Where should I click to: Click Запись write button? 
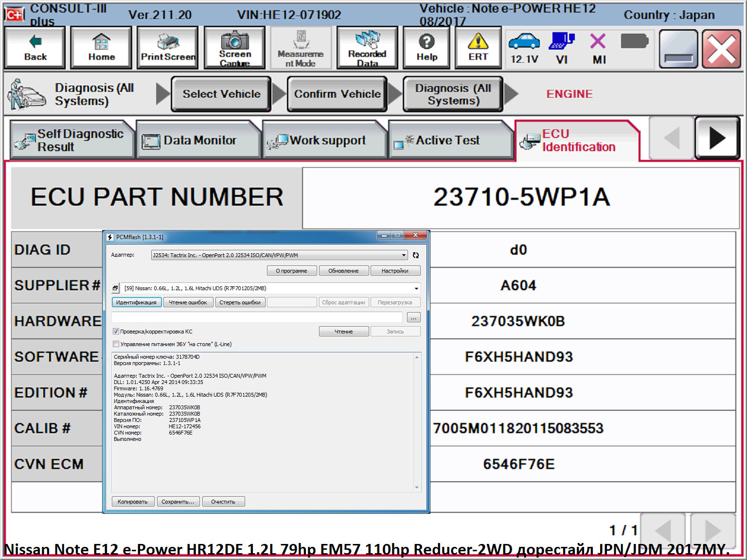pyautogui.click(x=395, y=332)
